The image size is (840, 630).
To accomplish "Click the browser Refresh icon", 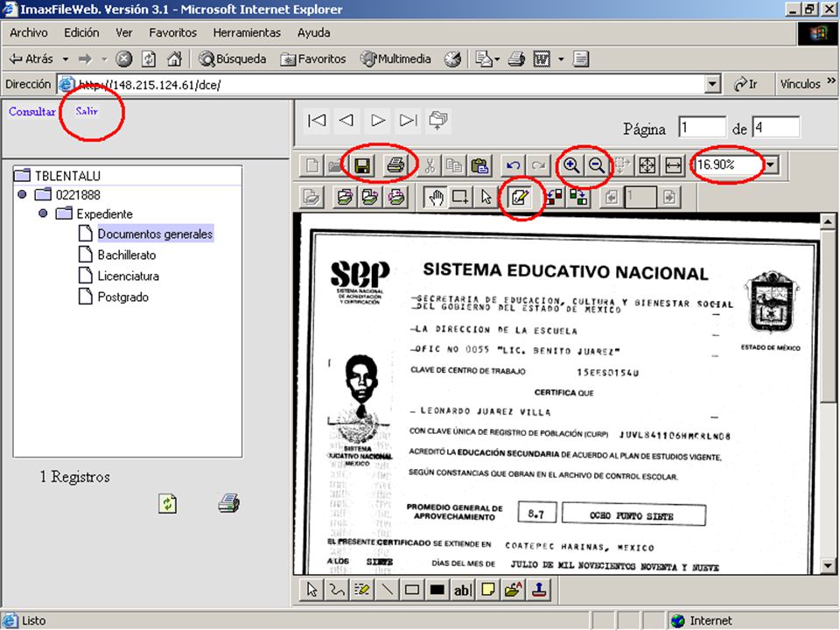I will click(x=149, y=59).
